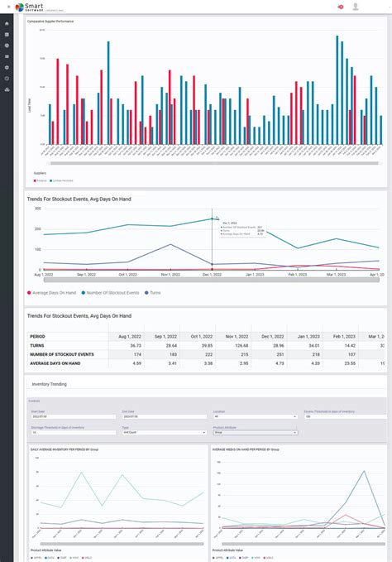Open the settings gear in the sidebar

7,67
